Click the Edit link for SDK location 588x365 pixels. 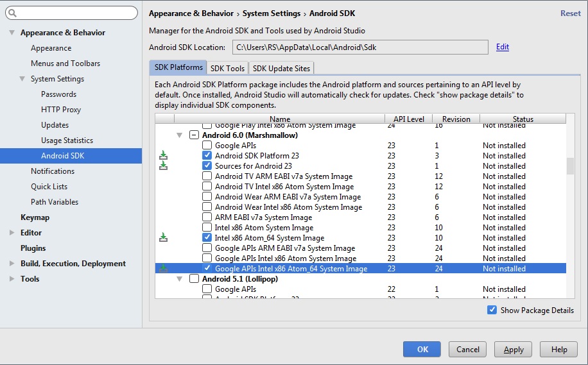(503, 47)
